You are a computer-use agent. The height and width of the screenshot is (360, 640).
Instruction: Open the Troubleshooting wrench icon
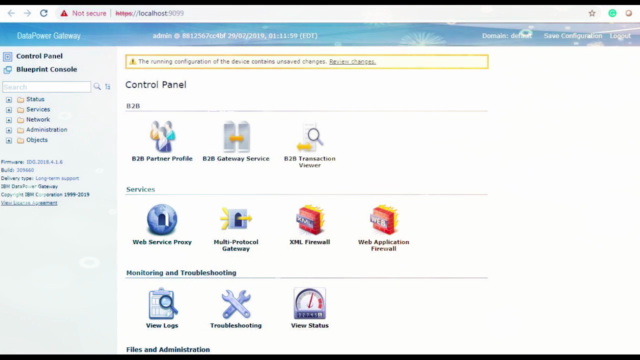236,304
